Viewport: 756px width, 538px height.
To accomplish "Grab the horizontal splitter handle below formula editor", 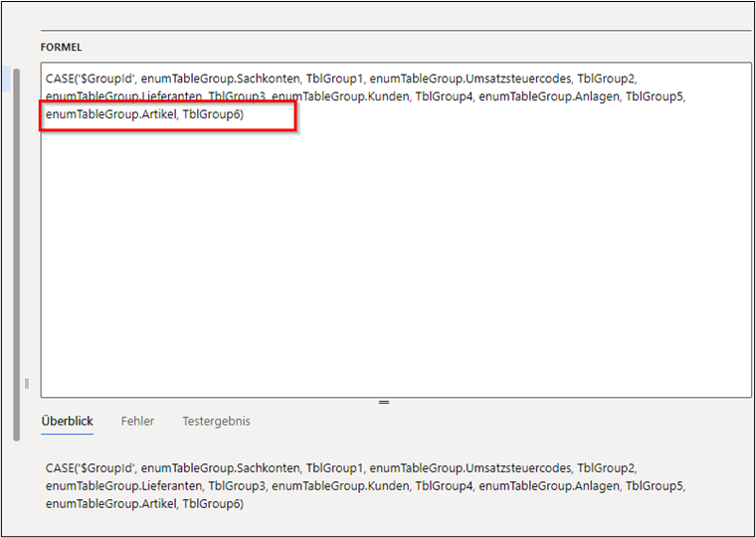I will (384, 402).
